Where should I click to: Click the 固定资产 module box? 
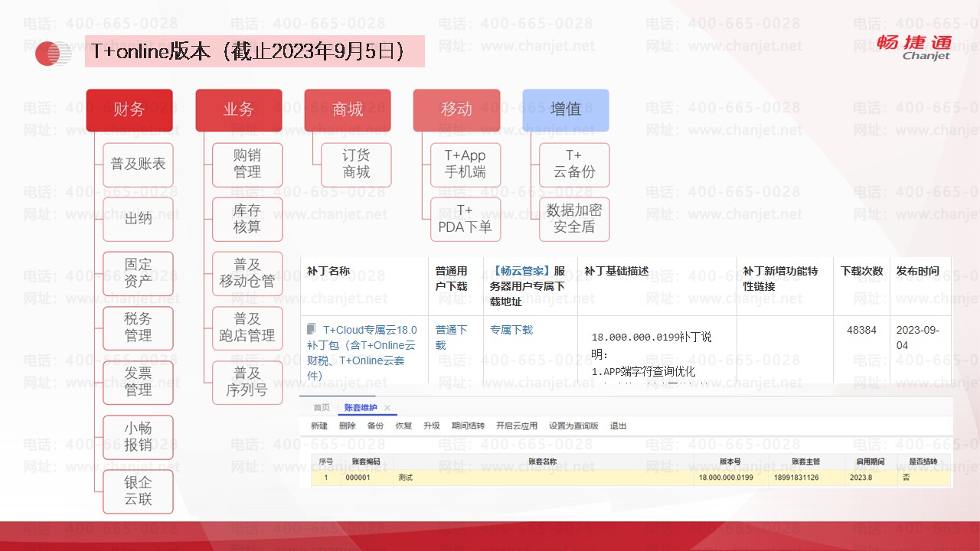[138, 273]
